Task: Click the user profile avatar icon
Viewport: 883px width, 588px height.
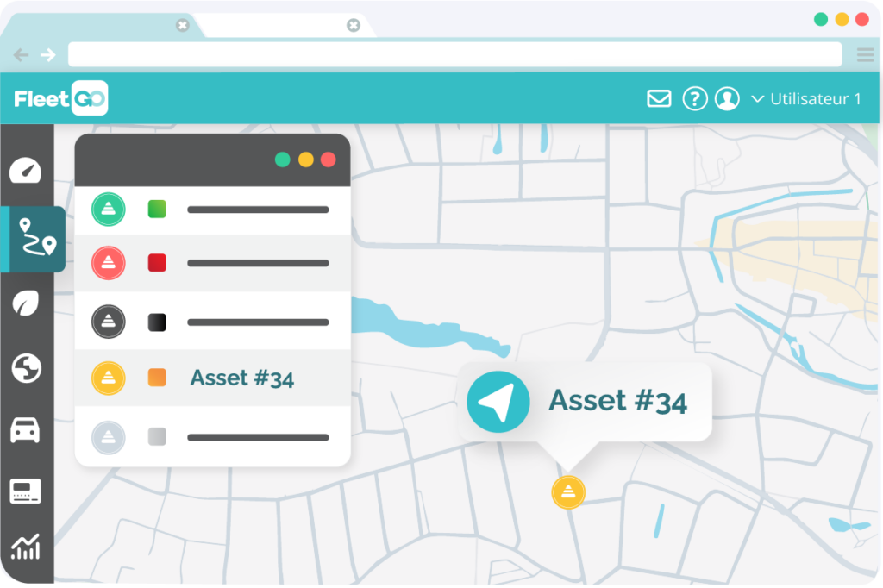Action: 727,98
